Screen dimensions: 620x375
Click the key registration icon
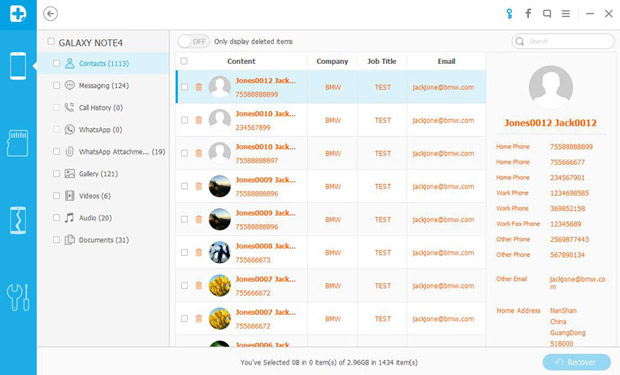tap(509, 14)
